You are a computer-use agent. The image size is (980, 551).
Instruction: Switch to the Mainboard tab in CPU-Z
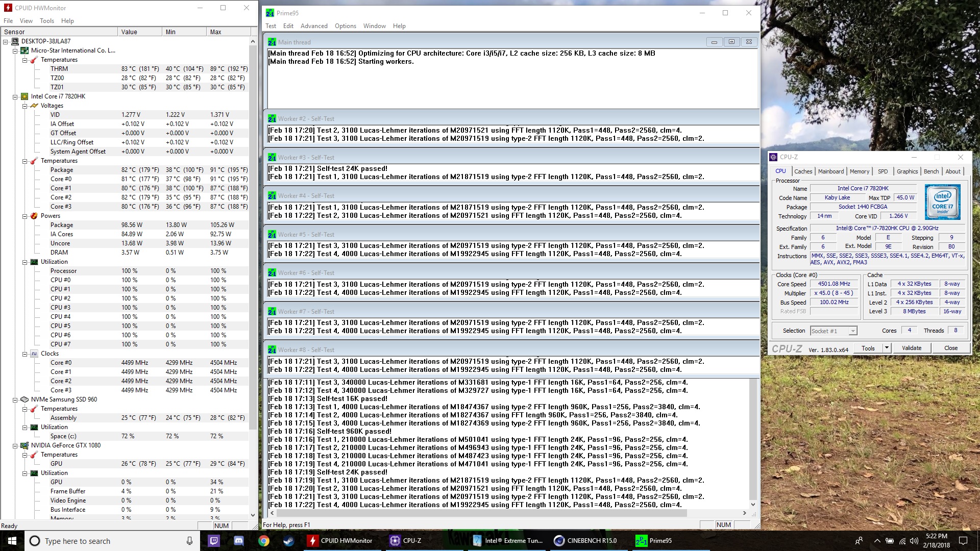click(x=831, y=171)
